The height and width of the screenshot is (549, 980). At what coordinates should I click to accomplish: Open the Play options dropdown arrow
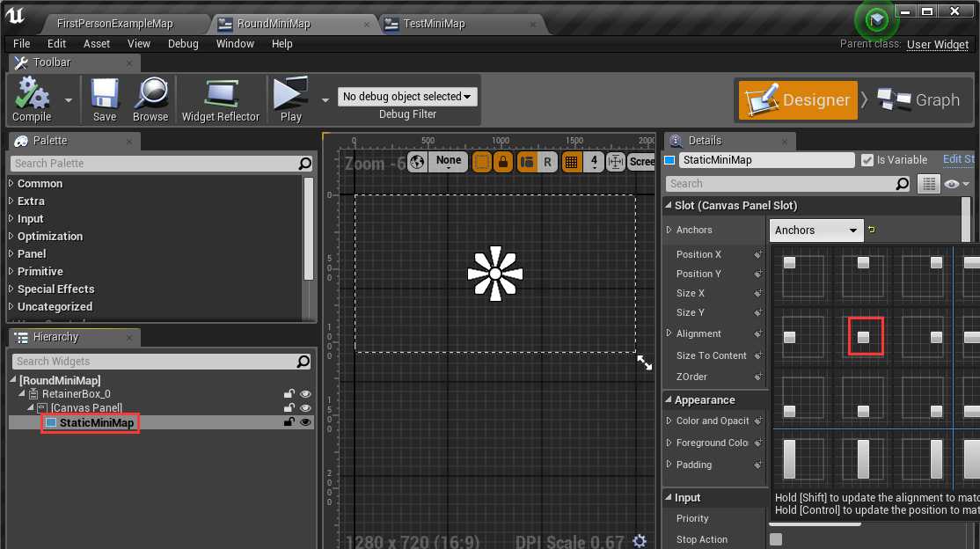[x=325, y=100]
